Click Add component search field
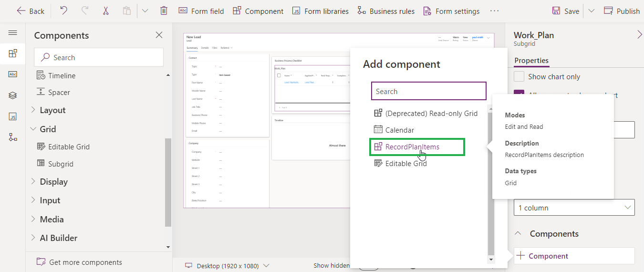The height and width of the screenshot is (272, 644). (428, 91)
